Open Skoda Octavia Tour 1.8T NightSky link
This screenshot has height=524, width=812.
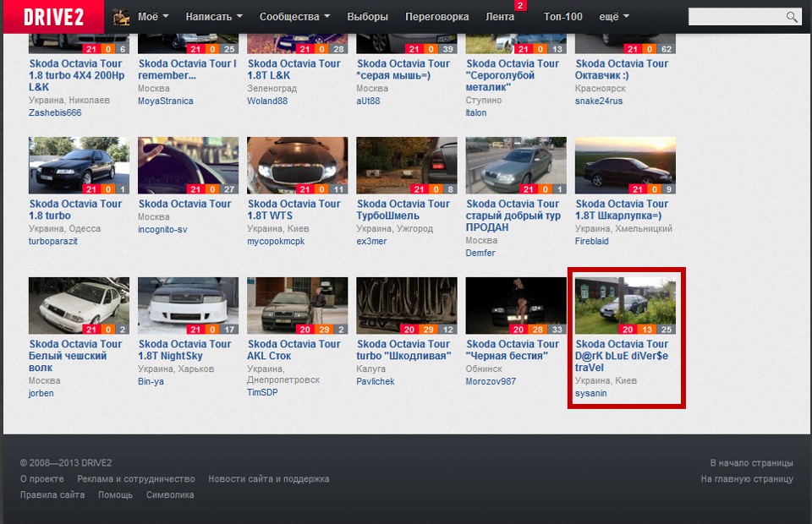coord(184,350)
